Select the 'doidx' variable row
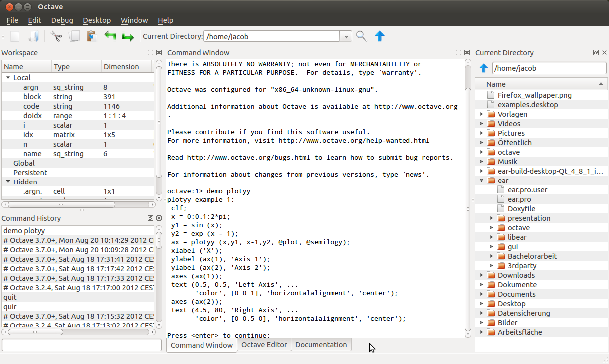Image resolution: width=609 pixels, height=364 pixels. (x=78, y=116)
